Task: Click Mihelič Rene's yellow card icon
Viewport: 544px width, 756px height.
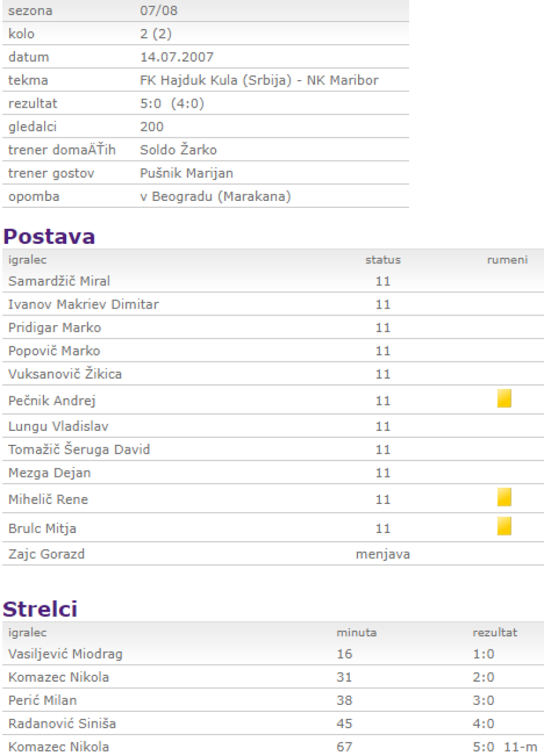Action: tap(504, 498)
